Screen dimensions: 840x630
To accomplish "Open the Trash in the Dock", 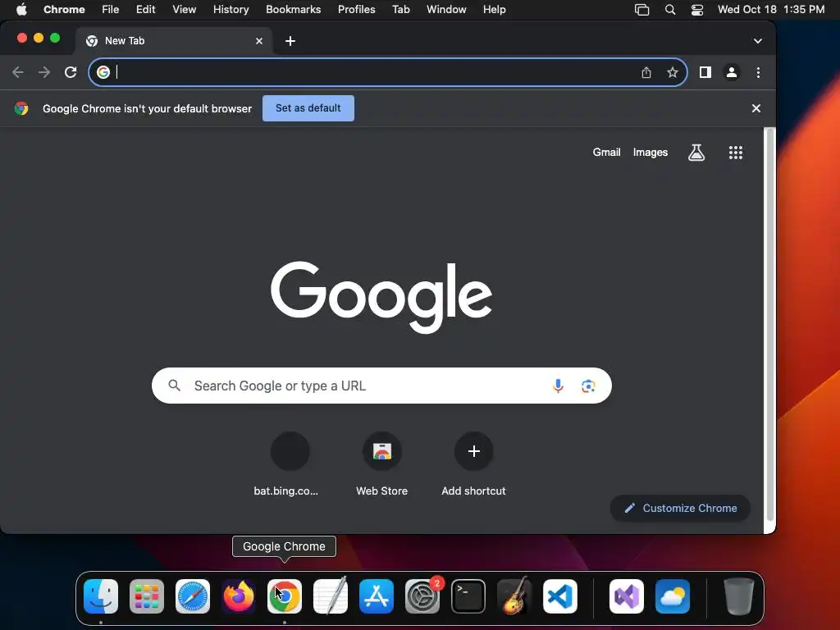I will coord(739,596).
